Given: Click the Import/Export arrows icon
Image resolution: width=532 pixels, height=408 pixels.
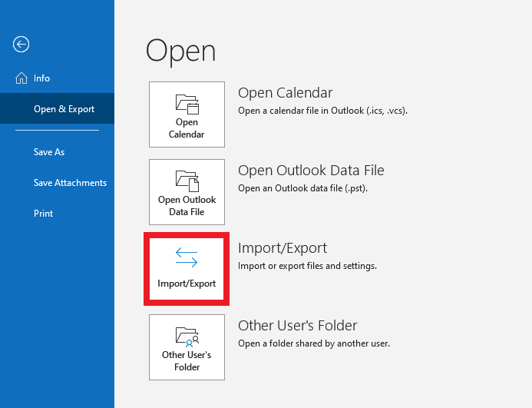Looking at the screenshot, I should (187, 257).
